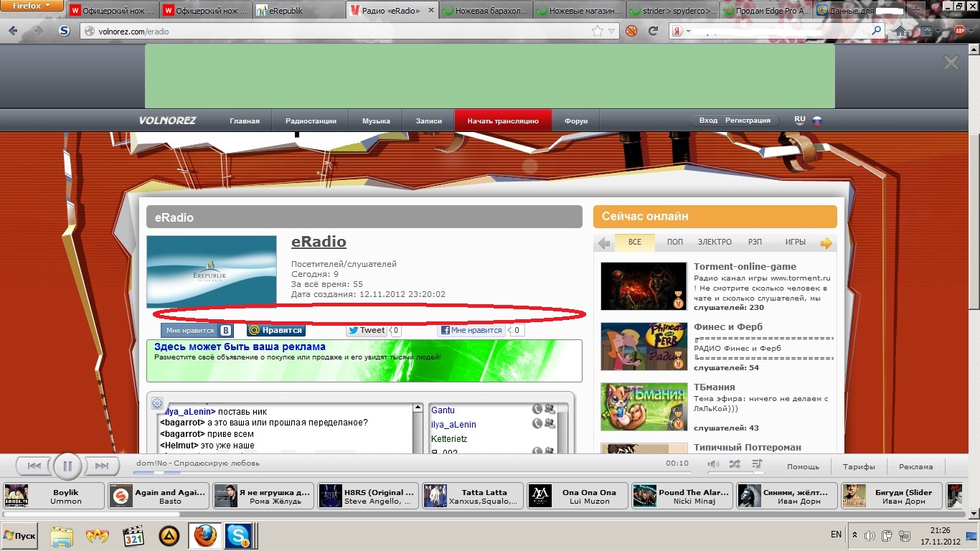Viewport: 980px width, 551px height.
Task: Open the playlist icon in player bar
Action: (x=758, y=464)
